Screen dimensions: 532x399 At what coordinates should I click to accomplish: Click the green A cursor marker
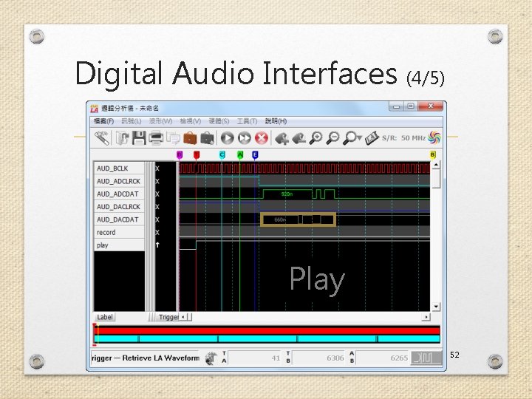point(240,155)
